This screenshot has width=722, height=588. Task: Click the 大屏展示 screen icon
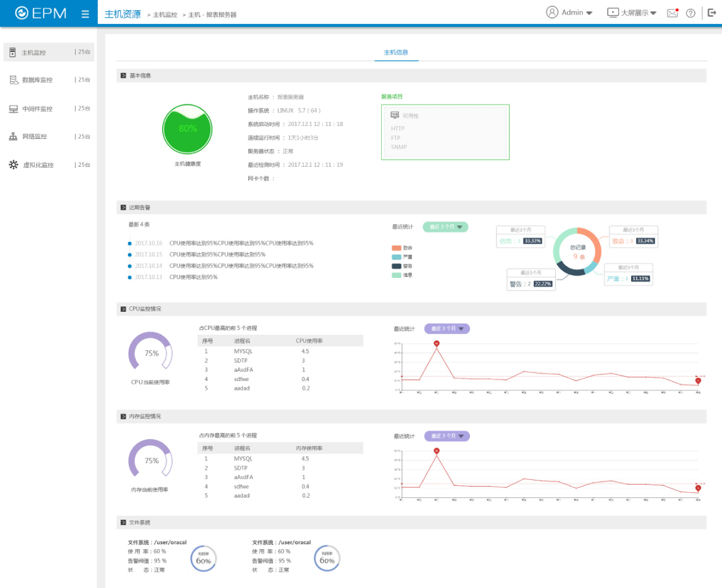tap(613, 12)
